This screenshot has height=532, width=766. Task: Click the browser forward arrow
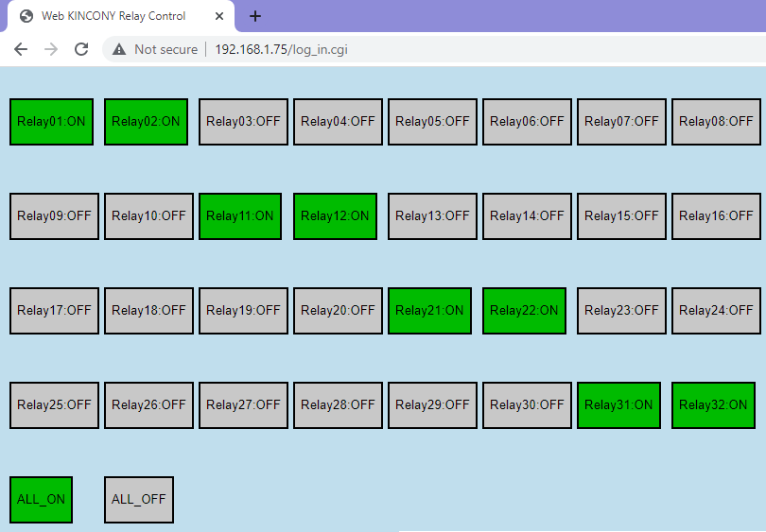click(x=51, y=49)
